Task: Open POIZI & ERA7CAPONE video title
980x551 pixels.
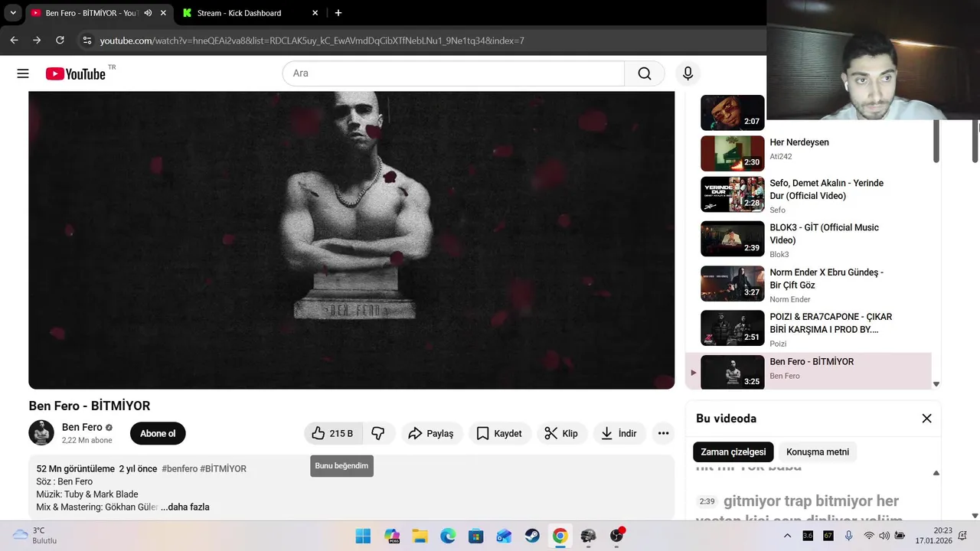Action: tap(831, 323)
